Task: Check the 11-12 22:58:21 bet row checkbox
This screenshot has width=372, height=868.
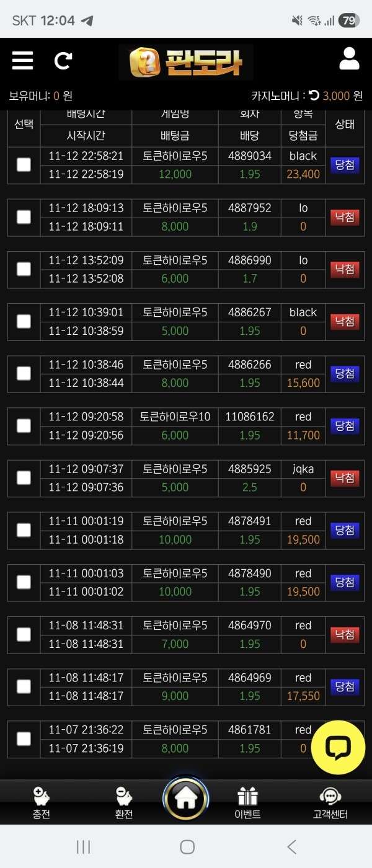Action: 24,164
